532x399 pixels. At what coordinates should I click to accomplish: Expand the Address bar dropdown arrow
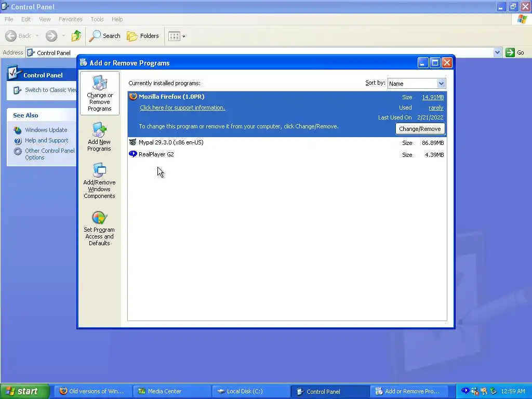click(x=497, y=52)
